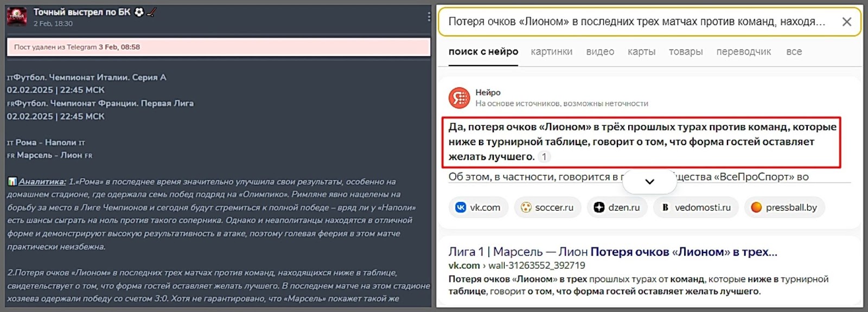
Task: Click the disclaimer На основе источников, возможны неточности
Action: tap(562, 103)
